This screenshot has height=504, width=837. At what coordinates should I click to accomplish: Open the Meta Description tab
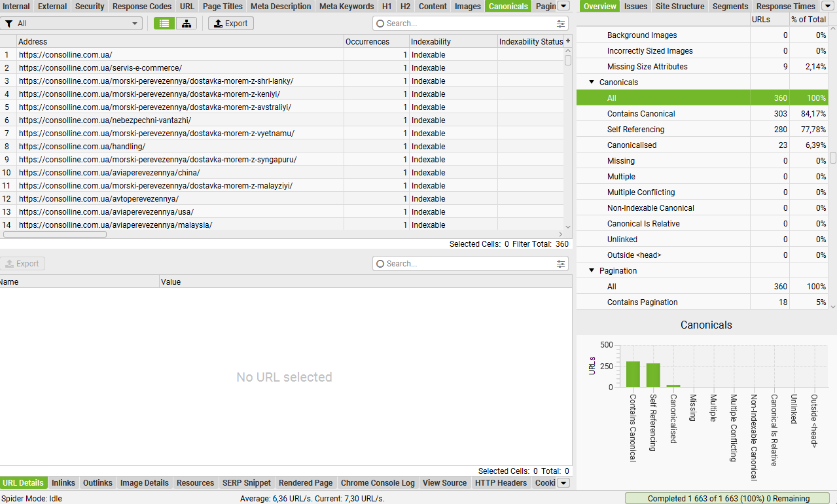click(281, 6)
